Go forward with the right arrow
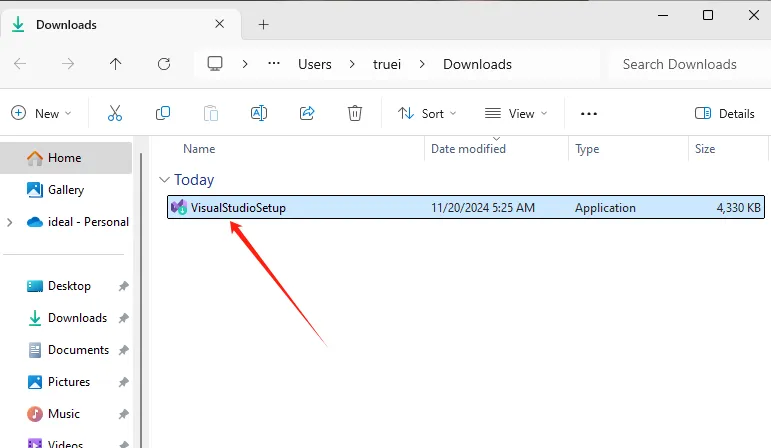The height and width of the screenshot is (448, 771). tap(68, 64)
